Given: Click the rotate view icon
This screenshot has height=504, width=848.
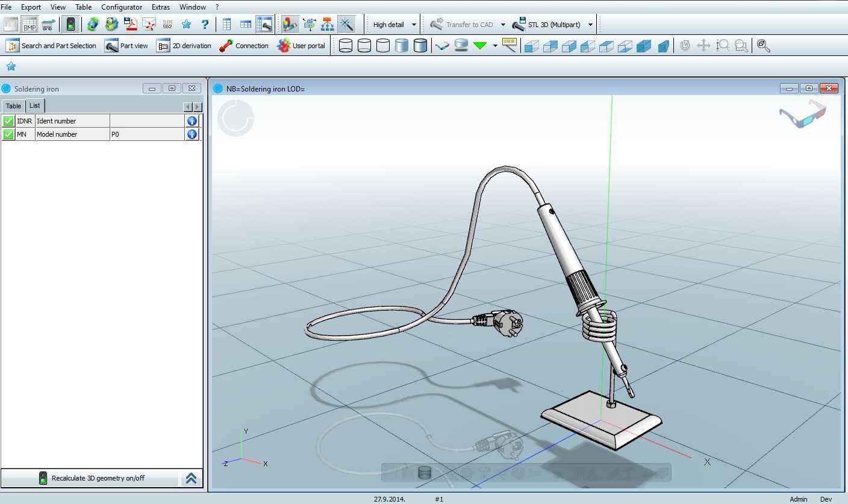Looking at the screenshot, I should [x=685, y=46].
